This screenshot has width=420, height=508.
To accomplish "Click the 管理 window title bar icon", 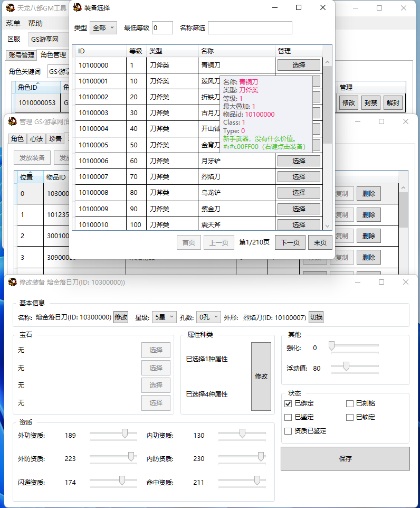I will (x=12, y=121).
